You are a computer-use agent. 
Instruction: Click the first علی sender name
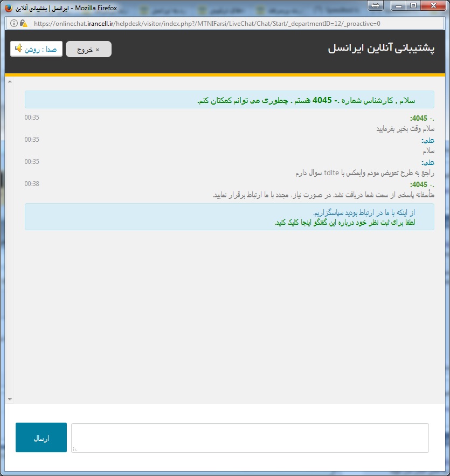(428, 140)
